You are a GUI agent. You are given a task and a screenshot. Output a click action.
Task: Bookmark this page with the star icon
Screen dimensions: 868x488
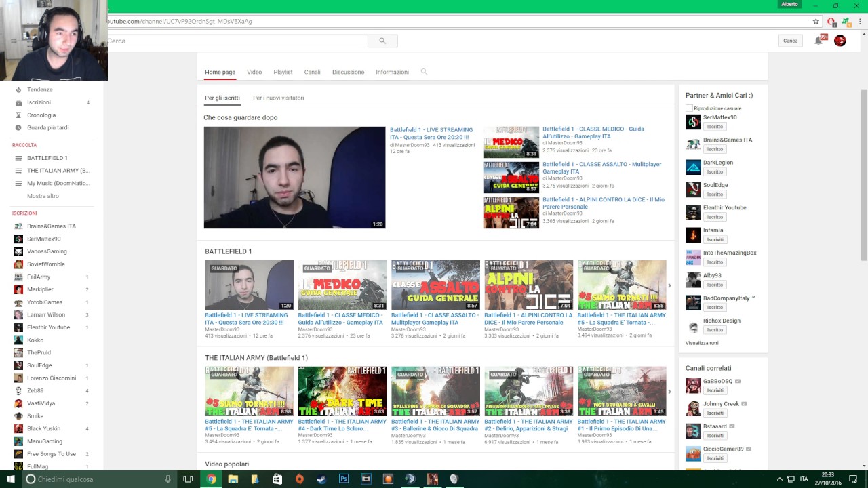click(x=816, y=21)
